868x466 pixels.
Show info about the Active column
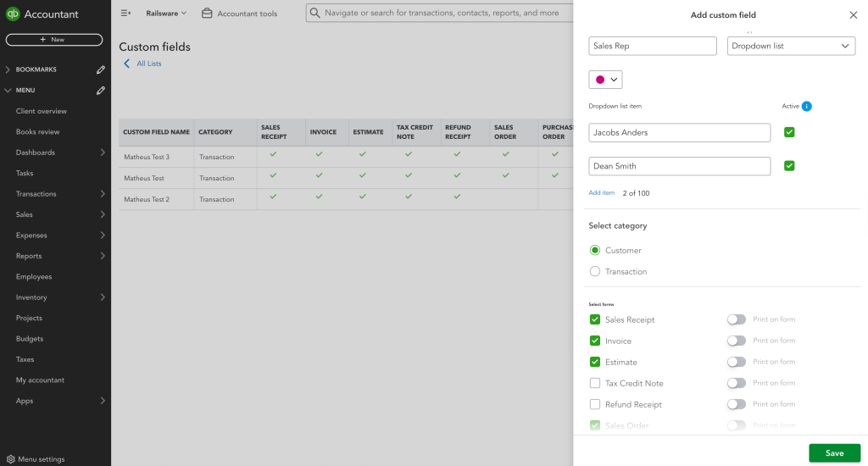807,106
